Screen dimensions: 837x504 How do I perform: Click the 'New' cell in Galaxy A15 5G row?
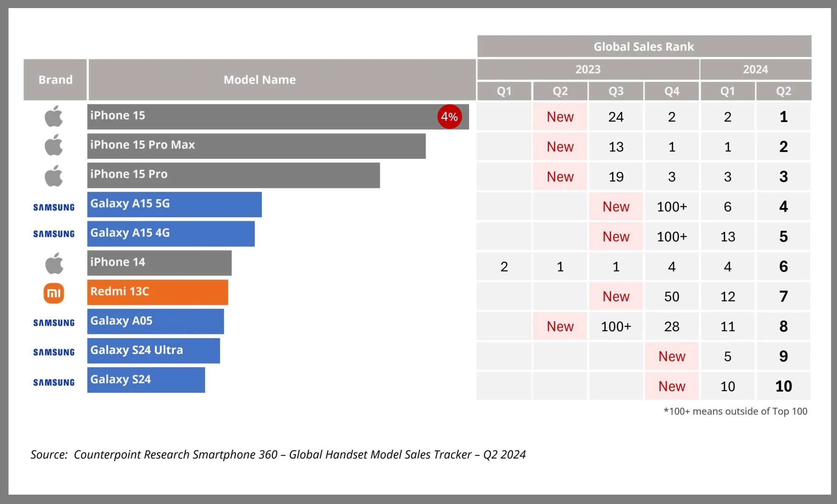[616, 206]
